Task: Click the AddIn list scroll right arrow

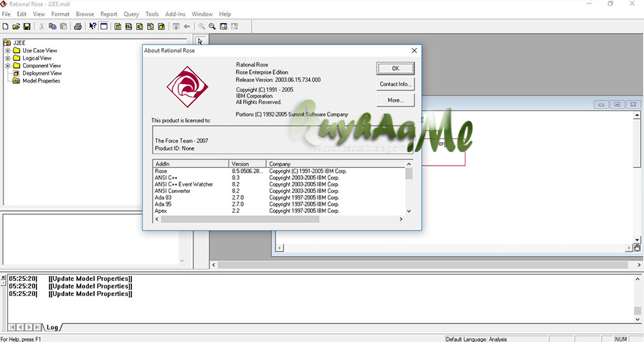Action: point(402,219)
